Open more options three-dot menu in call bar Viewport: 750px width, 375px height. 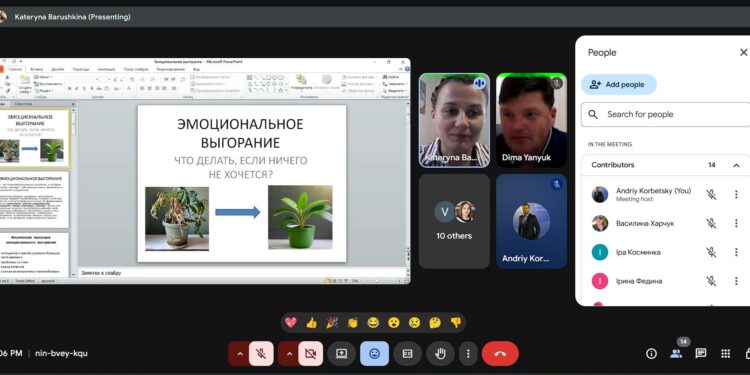tap(468, 353)
